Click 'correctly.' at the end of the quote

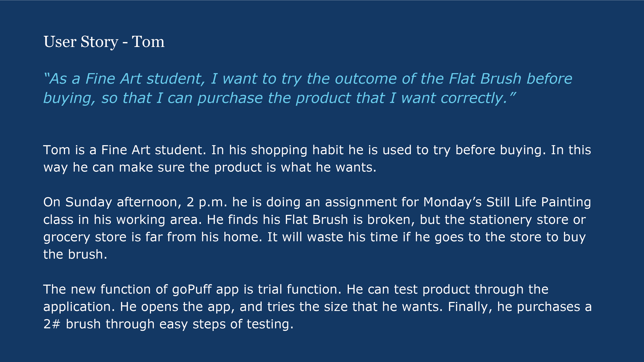tap(474, 98)
